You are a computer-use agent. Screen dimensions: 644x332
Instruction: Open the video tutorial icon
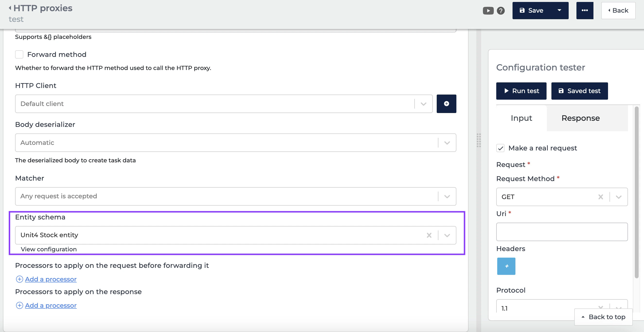click(488, 11)
